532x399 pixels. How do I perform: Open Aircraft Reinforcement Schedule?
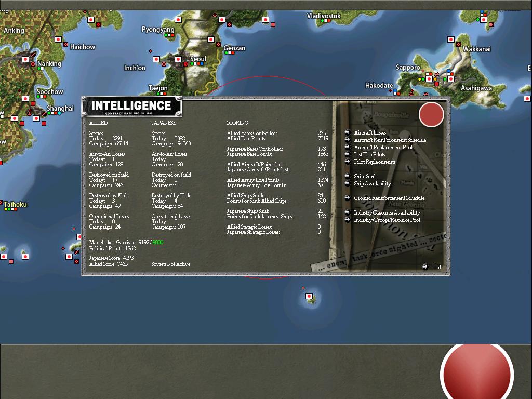pos(390,140)
